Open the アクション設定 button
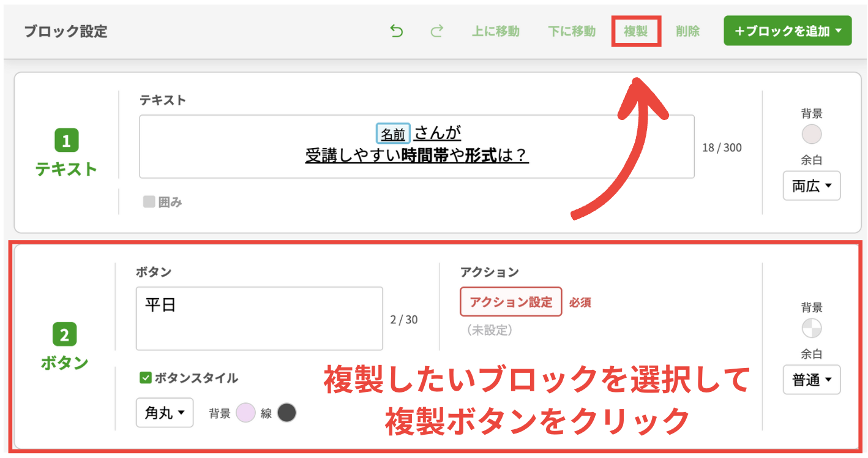The height and width of the screenshot is (458, 868). [511, 302]
